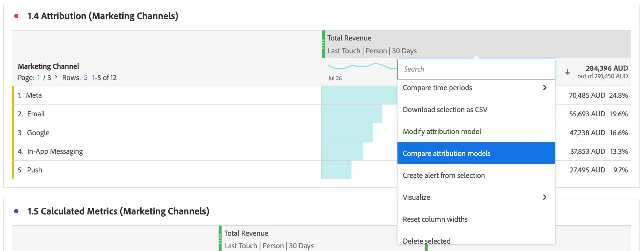This screenshot has height=251, width=644.
Task: Click the Total Revenue header in panel 1.5
Action: [x=246, y=233]
